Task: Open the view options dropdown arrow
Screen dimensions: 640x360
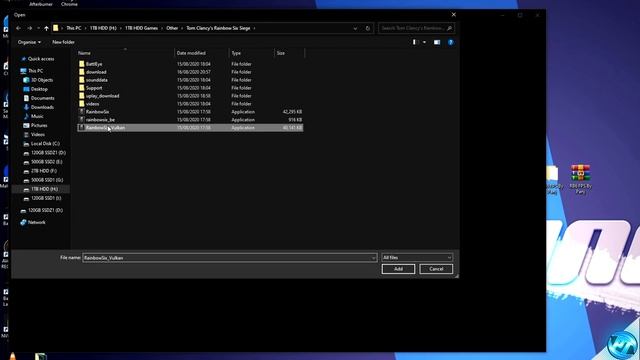Action: (424, 42)
